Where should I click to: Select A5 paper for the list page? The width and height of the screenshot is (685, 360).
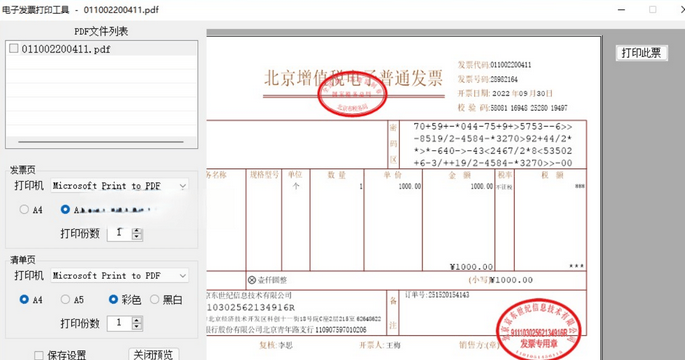[x=65, y=300]
